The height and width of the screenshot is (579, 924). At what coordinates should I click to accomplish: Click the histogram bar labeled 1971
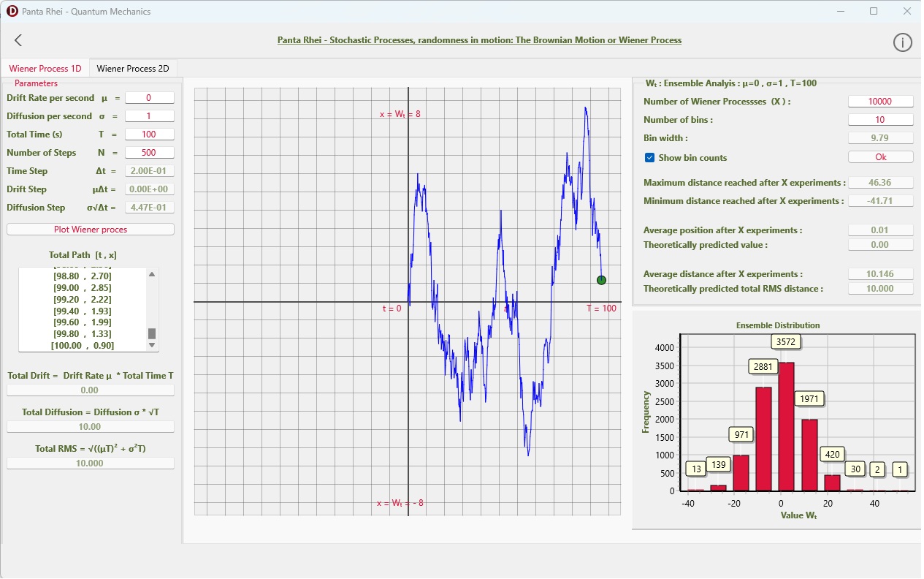point(810,455)
